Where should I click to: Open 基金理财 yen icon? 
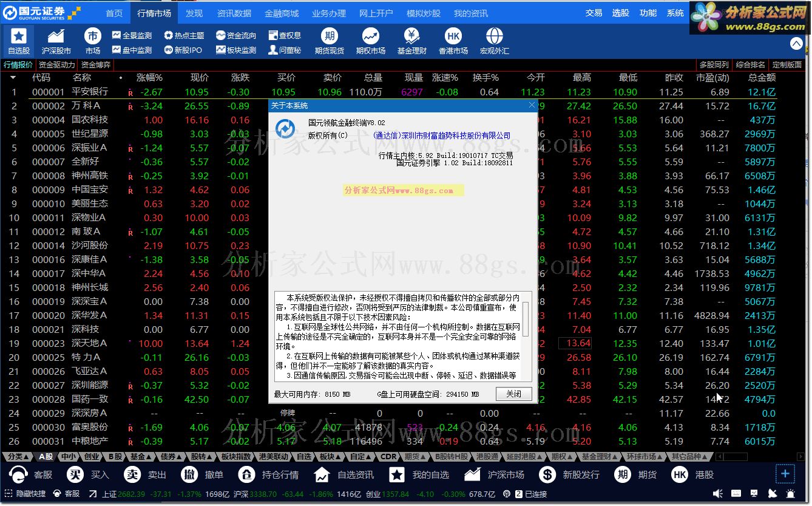pyautogui.click(x=412, y=36)
